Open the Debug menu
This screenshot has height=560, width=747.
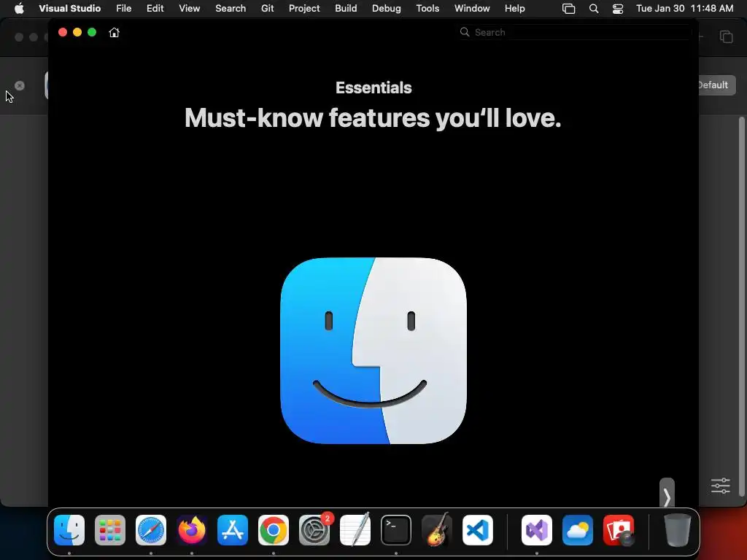(387, 8)
